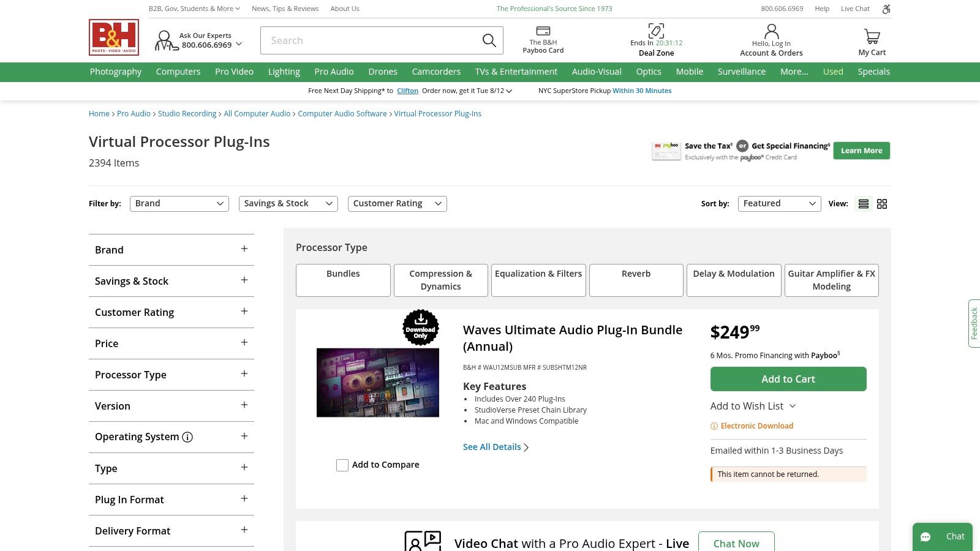Viewport: 980px width, 551px height.
Task: Open the Feedback side tab
Action: (974, 323)
